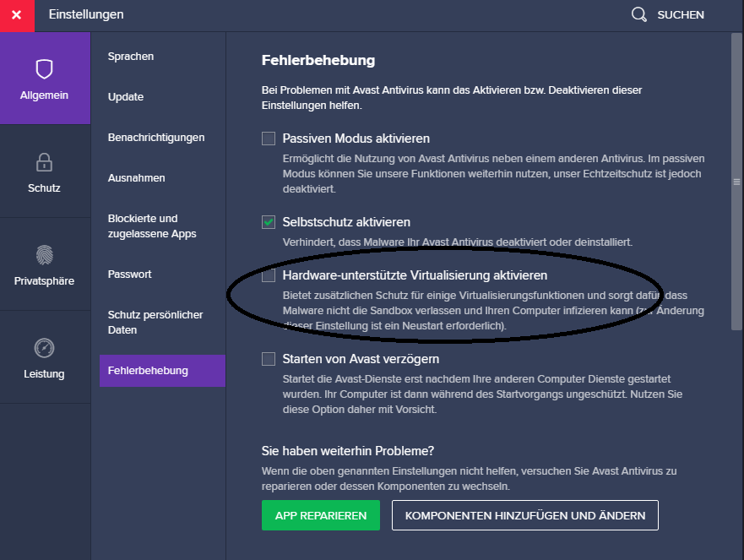Click the Privatsphäre category label

[x=44, y=281]
